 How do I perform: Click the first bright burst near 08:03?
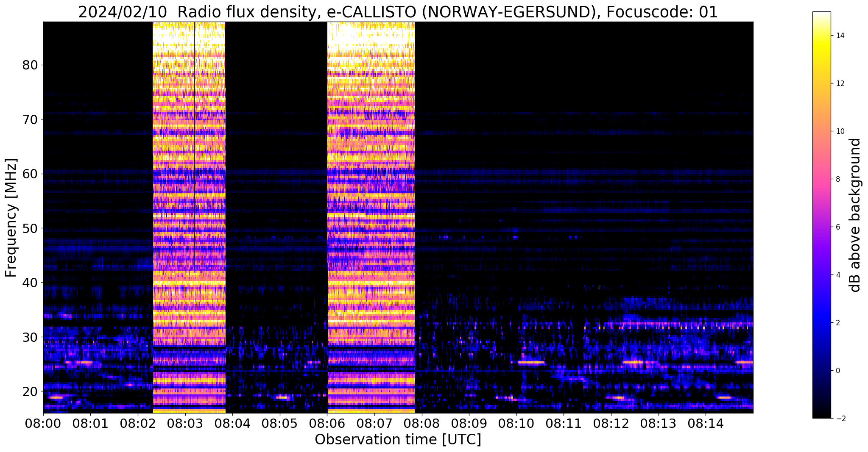click(x=189, y=217)
